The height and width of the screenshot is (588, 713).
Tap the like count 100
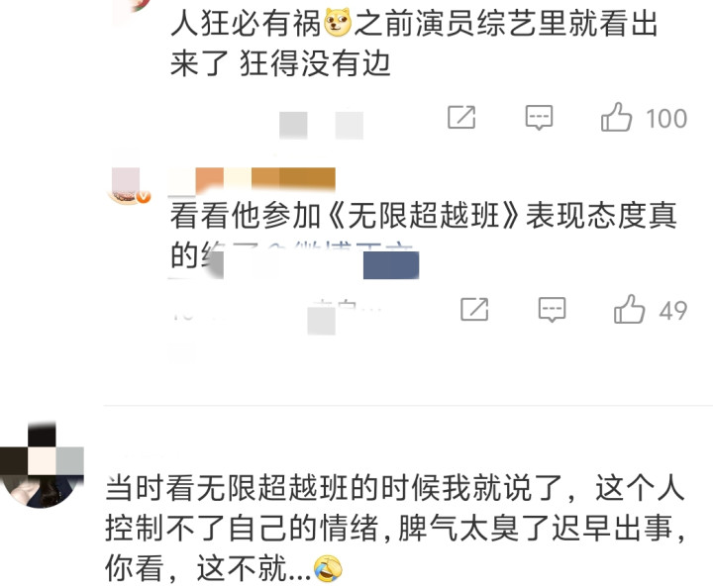pyautogui.click(x=666, y=119)
